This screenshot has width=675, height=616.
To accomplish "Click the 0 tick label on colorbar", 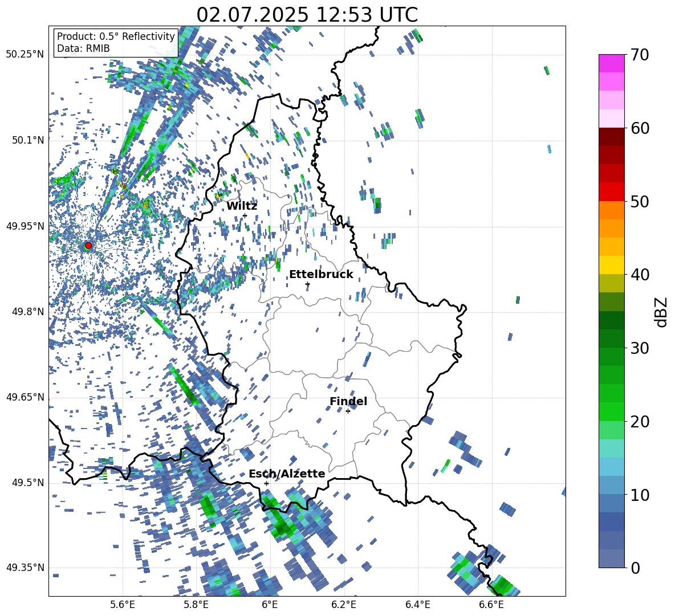I will (x=635, y=568).
